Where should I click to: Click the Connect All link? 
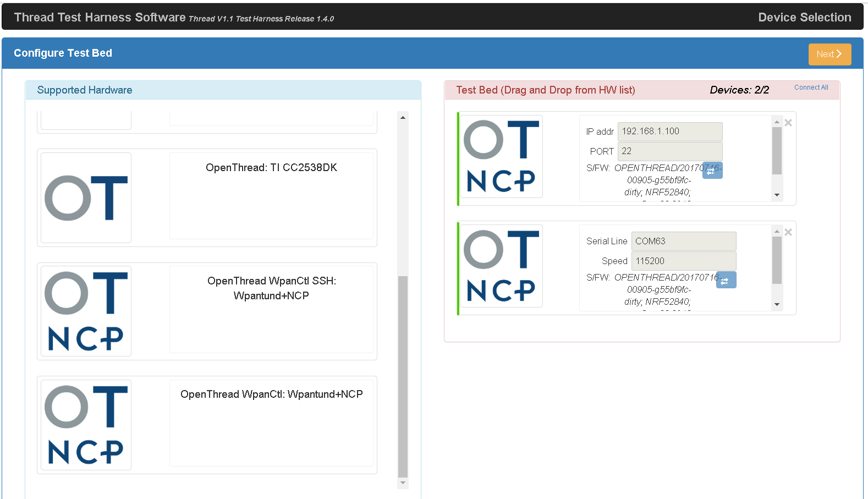(811, 87)
